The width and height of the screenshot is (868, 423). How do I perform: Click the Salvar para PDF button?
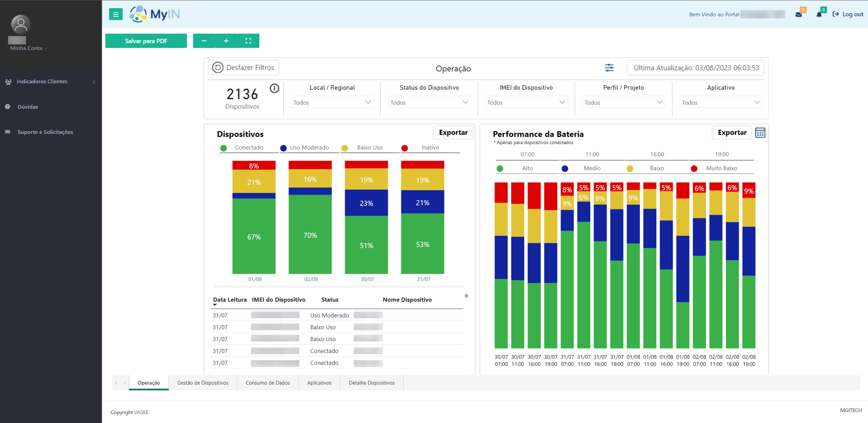click(x=146, y=41)
